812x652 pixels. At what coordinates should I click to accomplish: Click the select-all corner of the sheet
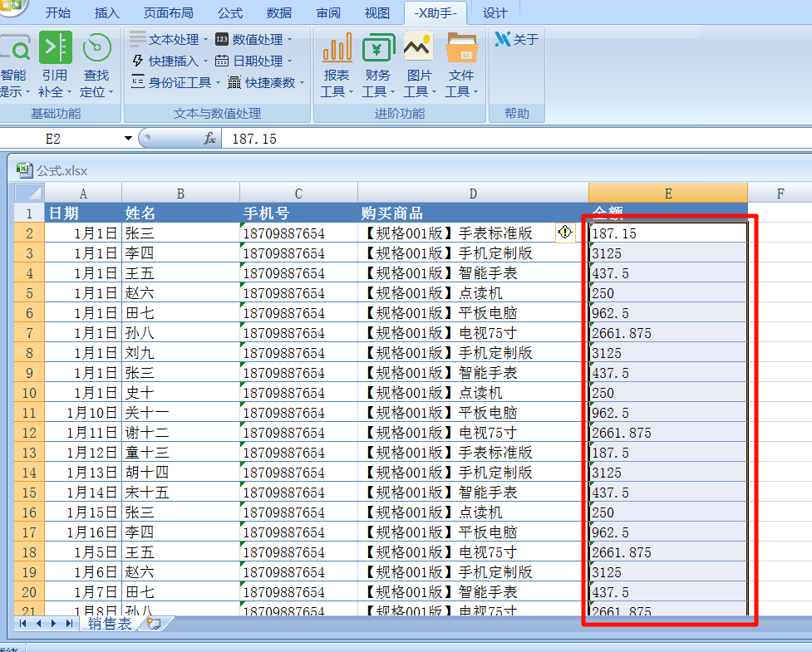(30, 193)
